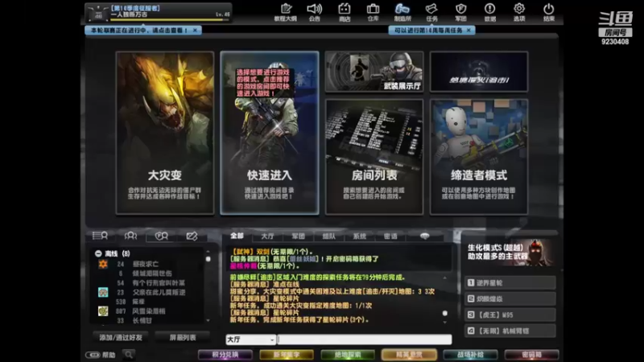The image size is (644, 362).
Task: Open the memo edit tab icon
Action: tap(192, 236)
